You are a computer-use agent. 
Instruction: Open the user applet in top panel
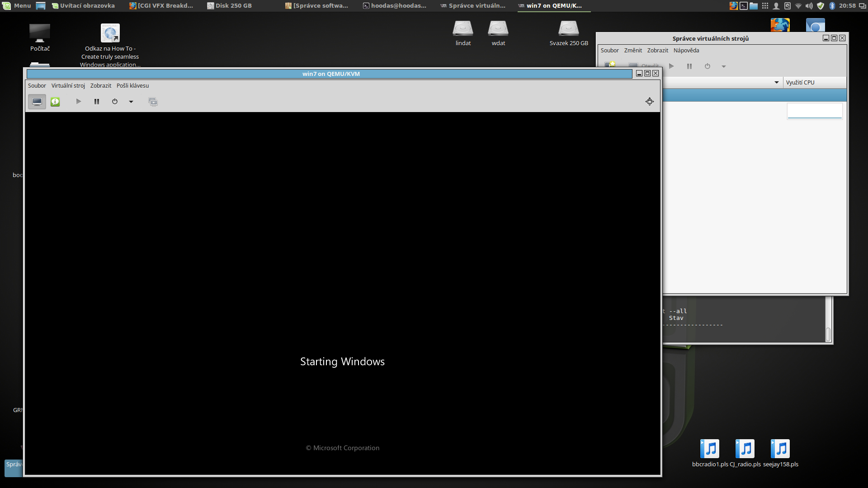pyautogui.click(x=776, y=6)
